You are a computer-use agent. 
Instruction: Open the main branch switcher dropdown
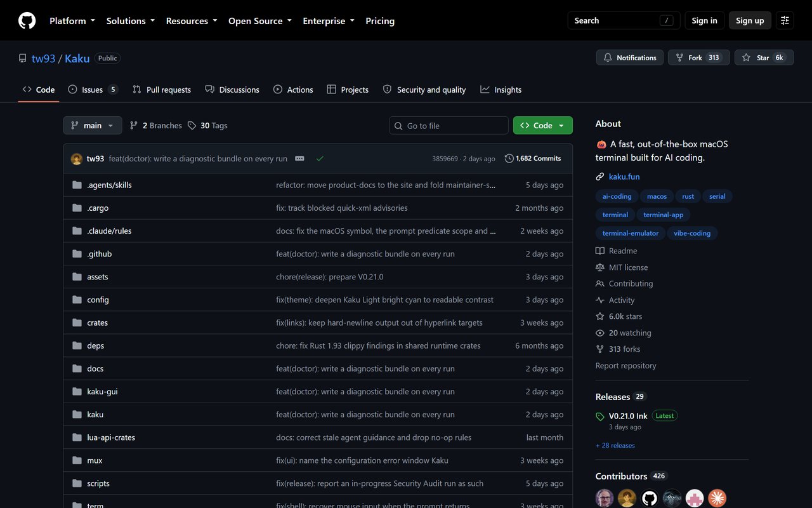pos(93,126)
